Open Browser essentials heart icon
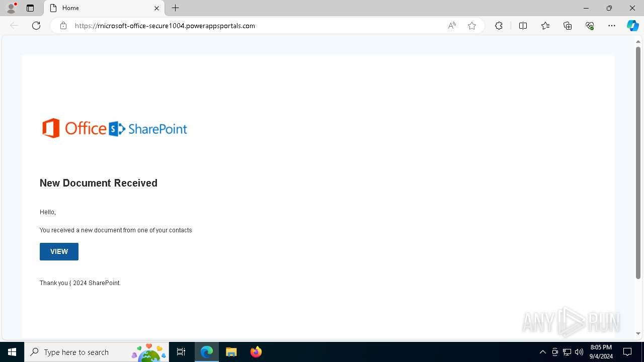The image size is (644, 362). coord(590,26)
